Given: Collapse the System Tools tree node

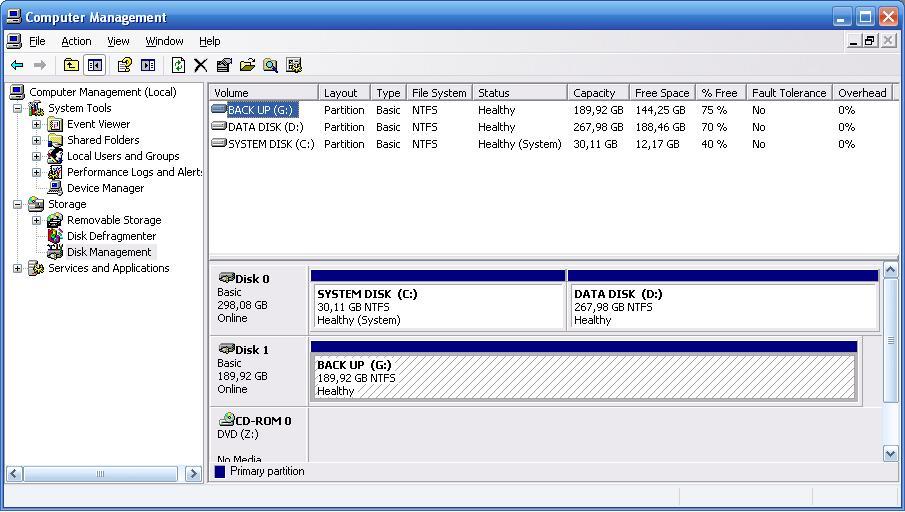Looking at the screenshot, I should click(17, 108).
